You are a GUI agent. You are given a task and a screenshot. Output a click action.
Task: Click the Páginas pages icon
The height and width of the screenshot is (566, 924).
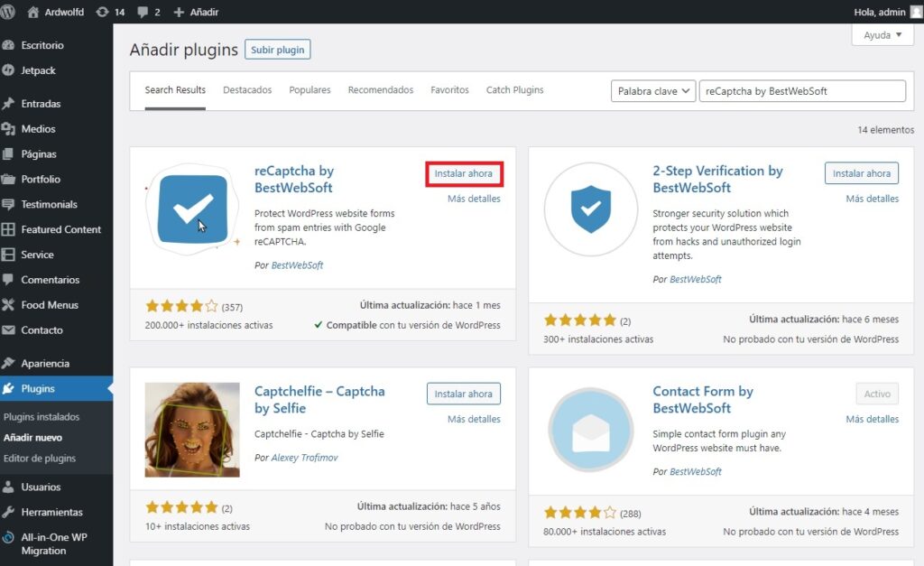7,153
